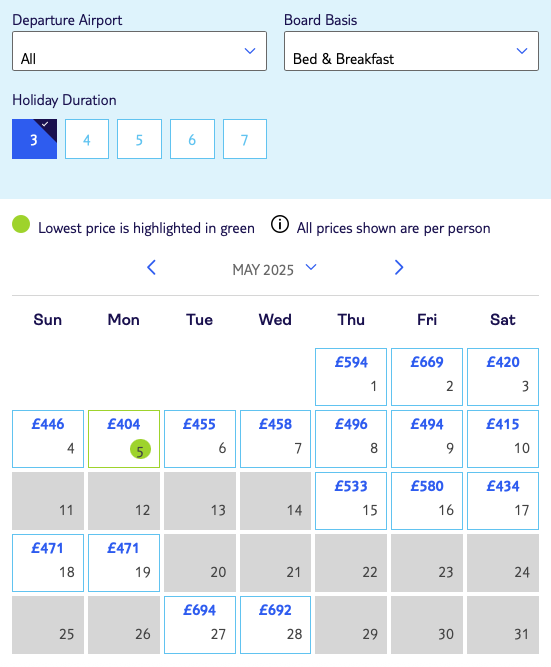Screen dimensions: 551x667
Task: Open the Departure Airport dropdown
Action: pos(140,51)
